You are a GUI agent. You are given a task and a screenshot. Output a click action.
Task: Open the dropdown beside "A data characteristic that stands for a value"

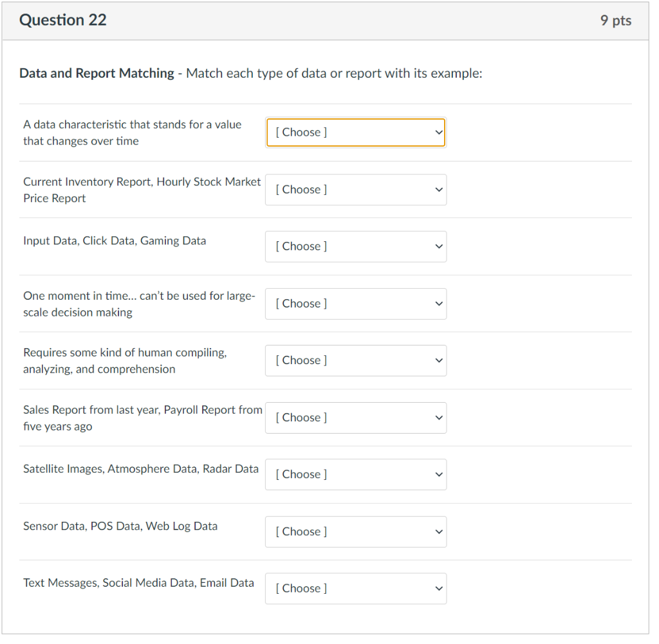(355, 132)
